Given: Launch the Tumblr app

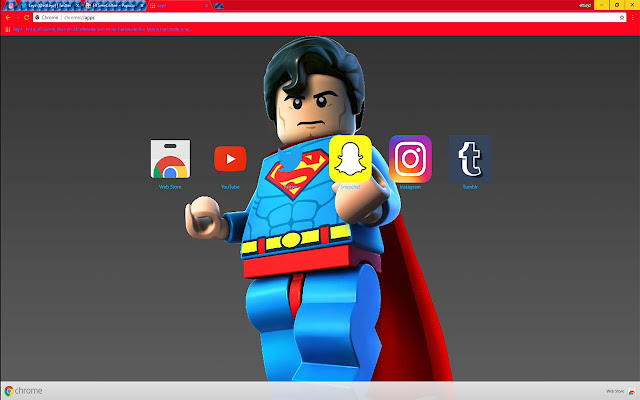Looking at the screenshot, I should coord(470,159).
